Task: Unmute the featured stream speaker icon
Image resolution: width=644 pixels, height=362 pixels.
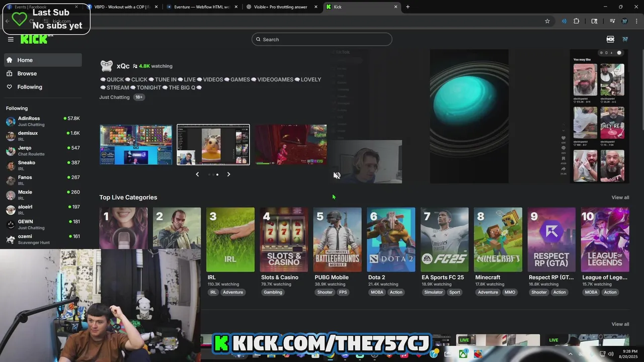Action: tap(337, 175)
